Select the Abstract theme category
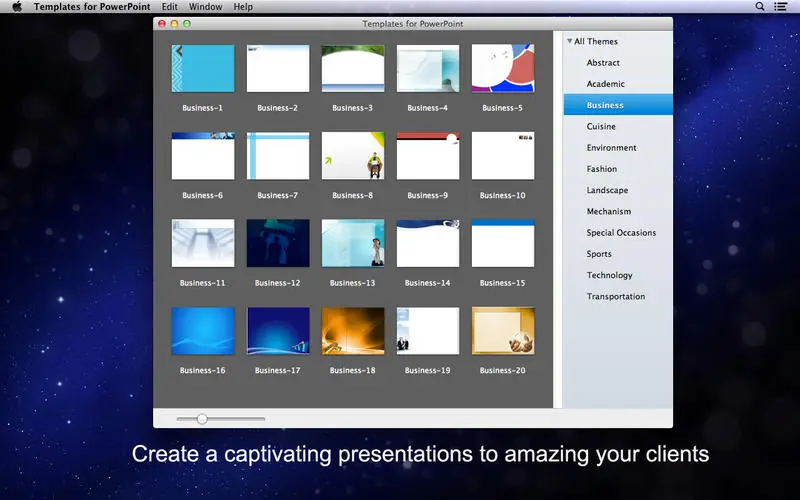 click(603, 63)
